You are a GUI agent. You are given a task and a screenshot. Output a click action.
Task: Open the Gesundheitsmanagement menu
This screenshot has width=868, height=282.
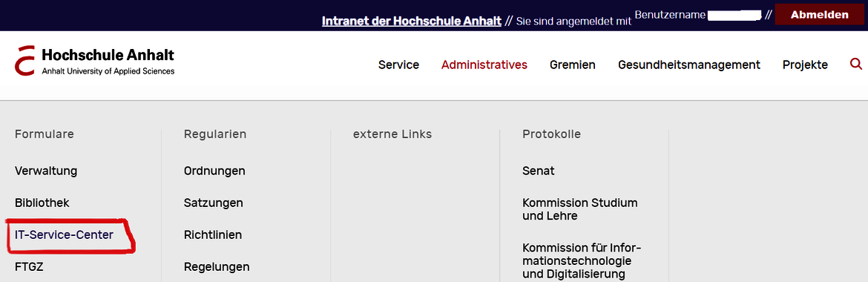pos(689,65)
